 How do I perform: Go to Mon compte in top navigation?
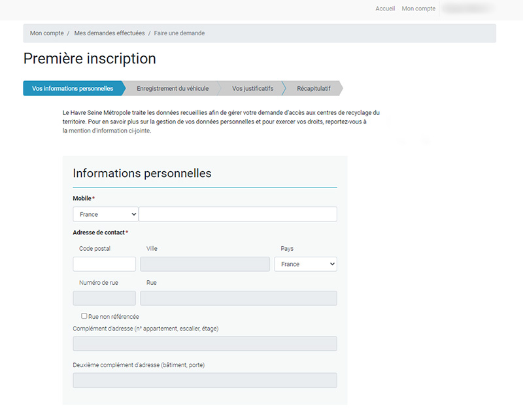point(418,8)
